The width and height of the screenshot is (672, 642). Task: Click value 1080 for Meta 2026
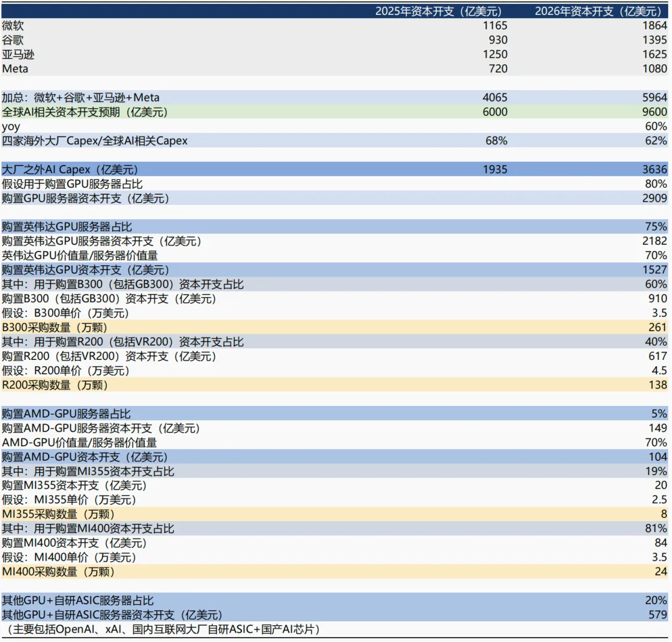(655, 68)
